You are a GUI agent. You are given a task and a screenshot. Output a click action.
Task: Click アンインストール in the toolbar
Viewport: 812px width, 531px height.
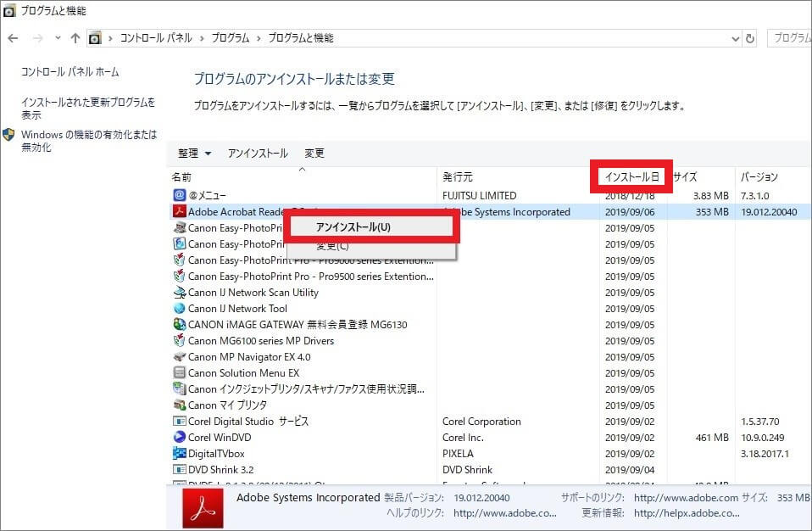pyautogui.click(x=258, y=154)
